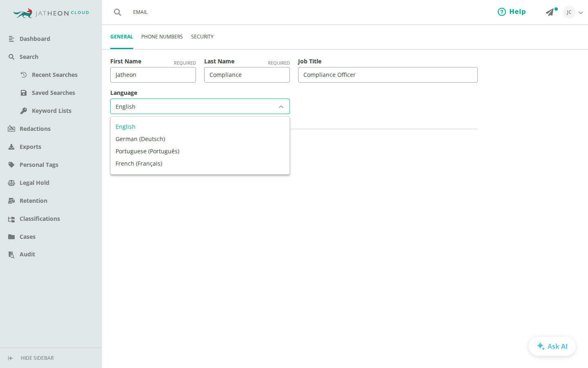Screen dimensions: 588x368
Task: Collapse the Language dropdown chevron
Action: [x=281, y=107]
